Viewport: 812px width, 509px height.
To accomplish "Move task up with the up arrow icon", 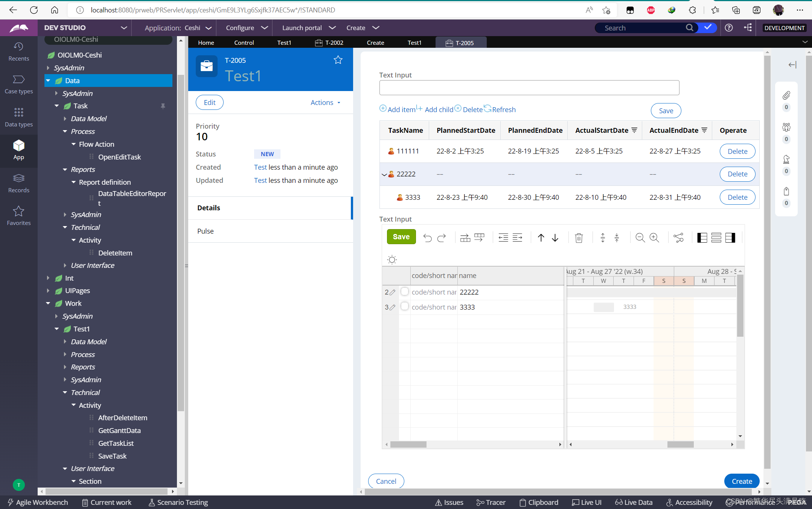I will 541,238.
